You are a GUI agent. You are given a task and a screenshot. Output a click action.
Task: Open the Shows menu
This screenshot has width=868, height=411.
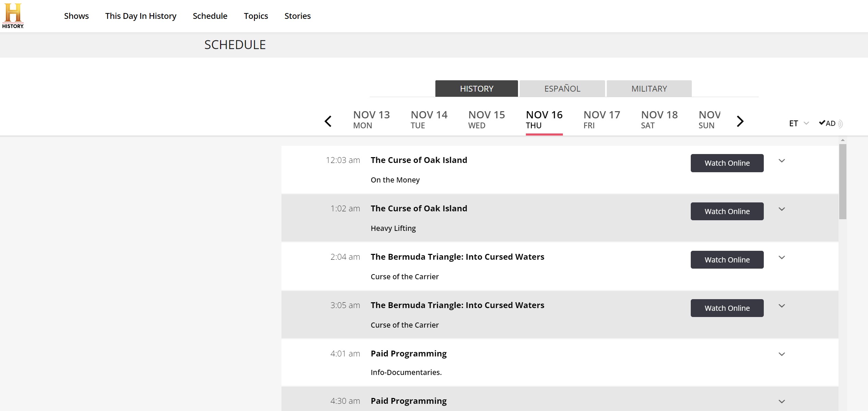(76, 16)
